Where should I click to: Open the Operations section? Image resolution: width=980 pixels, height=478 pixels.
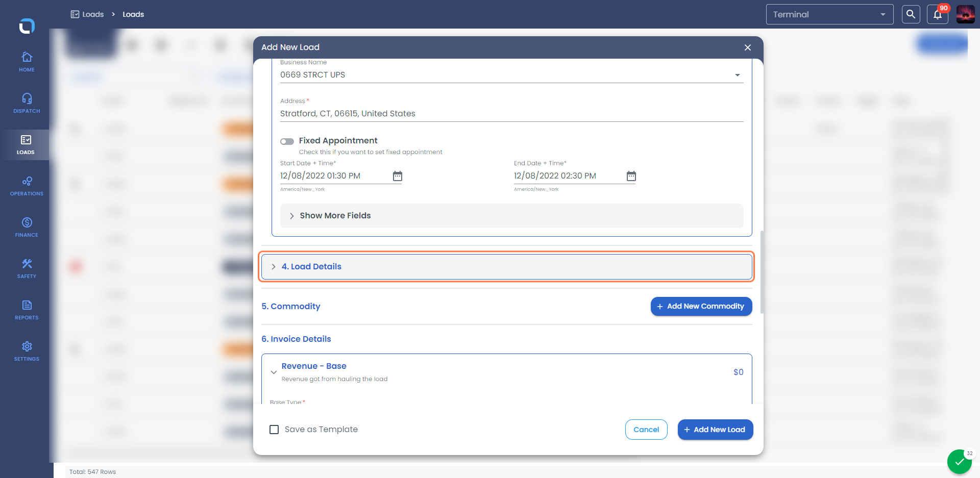click(x=27, y=186)
